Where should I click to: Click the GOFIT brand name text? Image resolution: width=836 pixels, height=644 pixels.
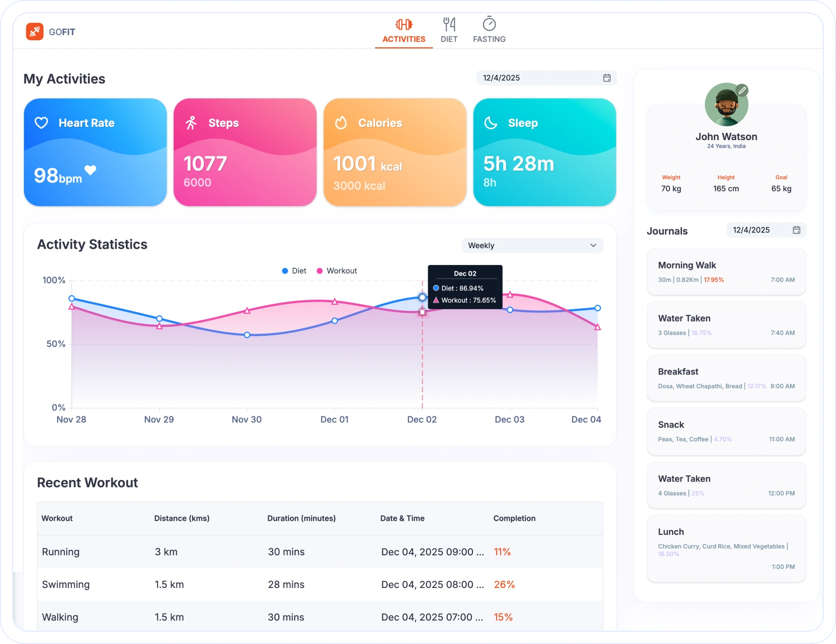click(62, 32)
